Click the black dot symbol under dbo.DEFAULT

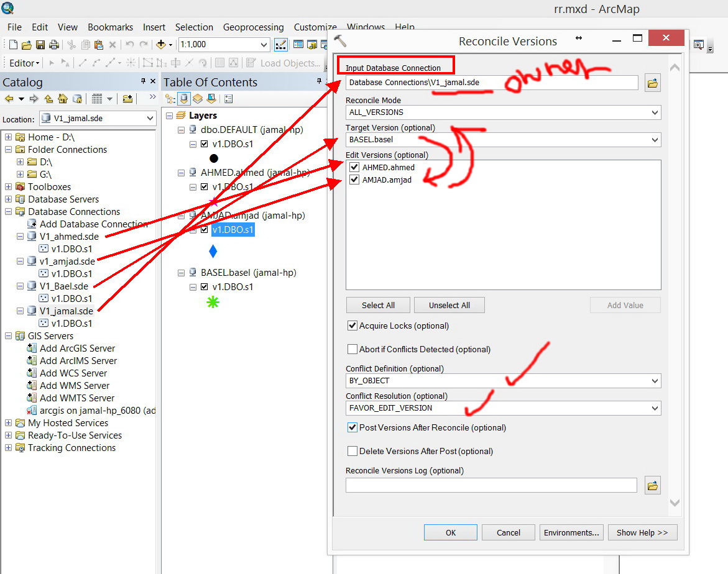214,158
